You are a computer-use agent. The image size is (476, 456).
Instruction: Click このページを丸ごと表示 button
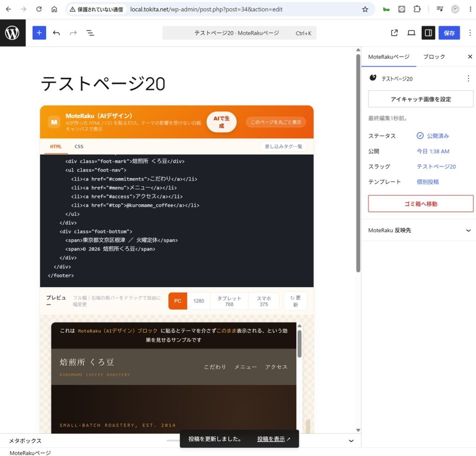[276, 122]
